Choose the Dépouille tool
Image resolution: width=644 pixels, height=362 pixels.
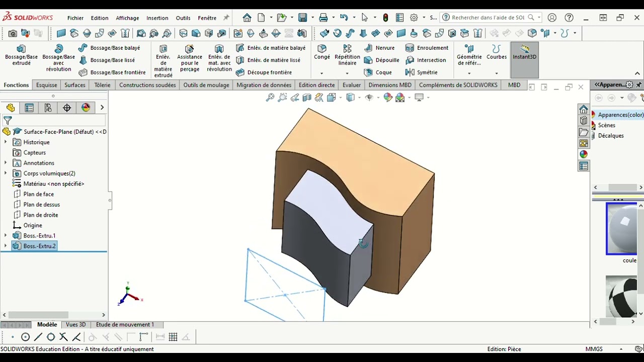click(x=381, y=60)
